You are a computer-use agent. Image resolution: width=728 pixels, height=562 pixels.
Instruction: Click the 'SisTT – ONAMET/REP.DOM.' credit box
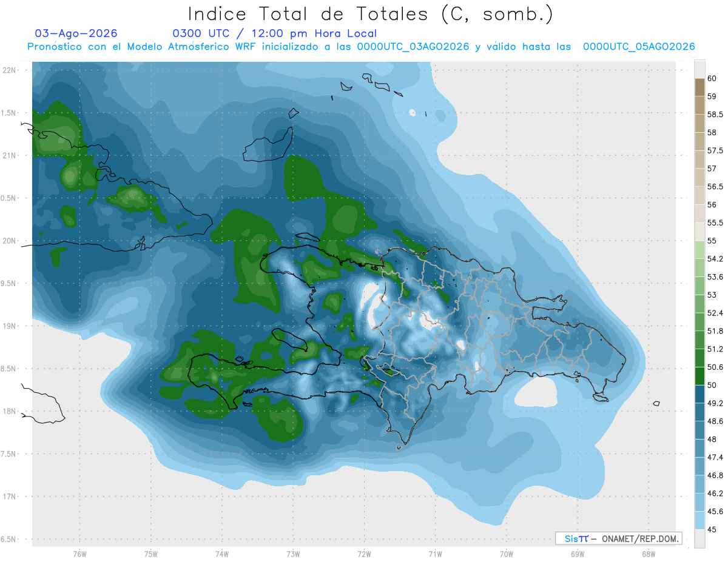[x=618, y=538]
